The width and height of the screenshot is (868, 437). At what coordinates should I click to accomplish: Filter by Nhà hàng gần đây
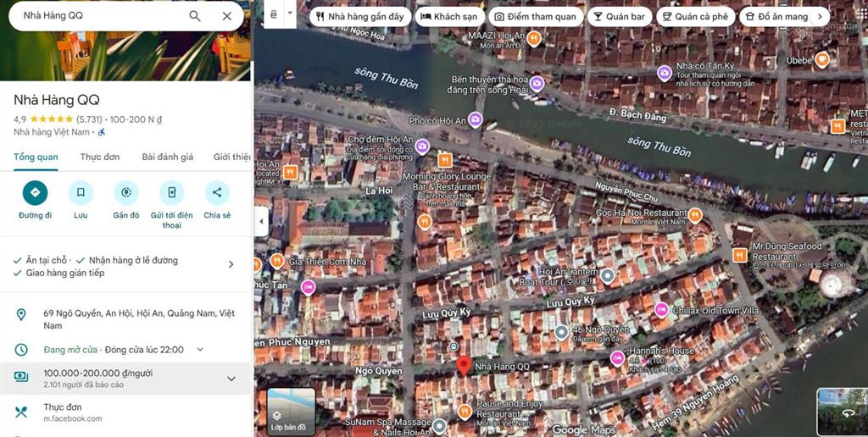point(360,17)
